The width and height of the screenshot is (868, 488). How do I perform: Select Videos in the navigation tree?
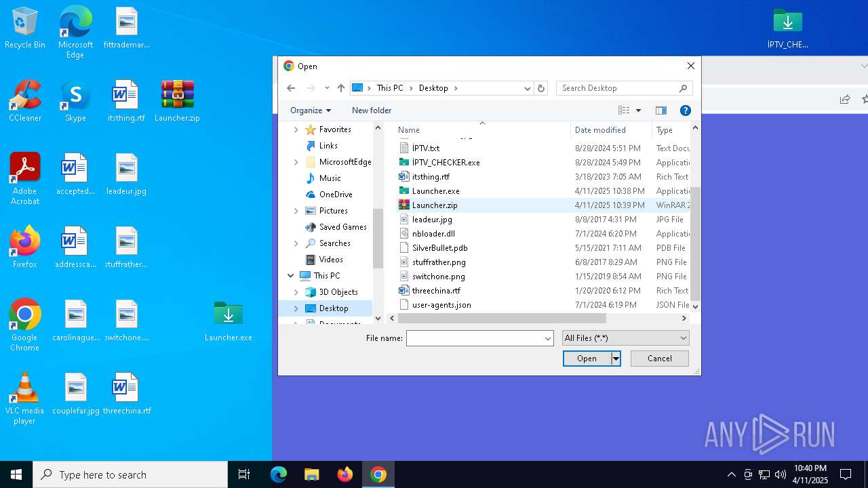coord(331,260)
